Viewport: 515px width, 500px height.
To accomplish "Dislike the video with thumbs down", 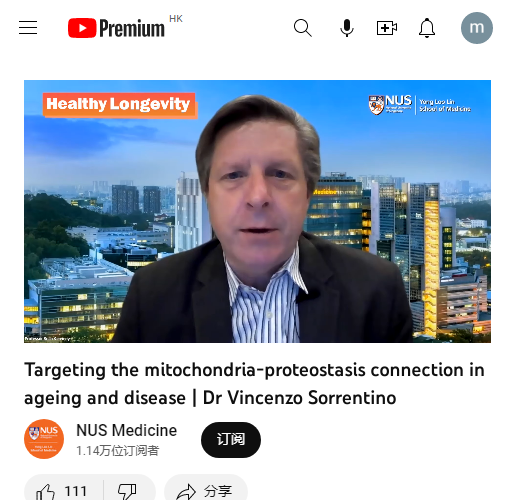I will [x=127, y=491].
